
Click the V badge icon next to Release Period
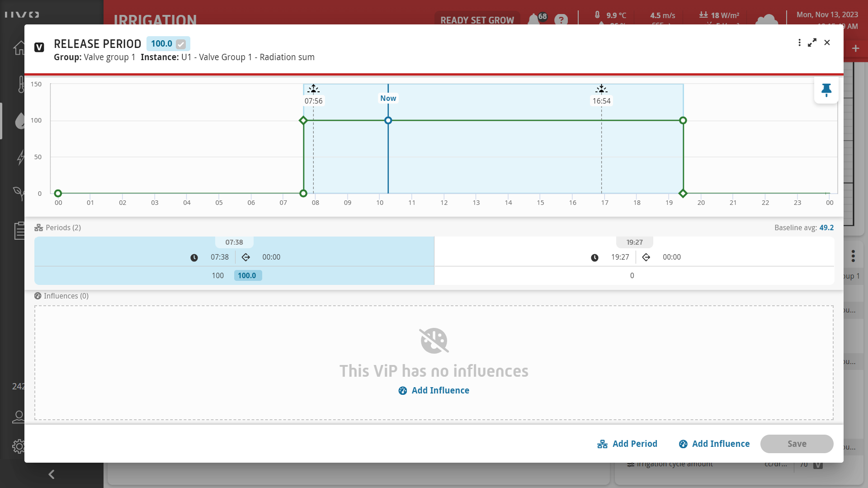39,47
